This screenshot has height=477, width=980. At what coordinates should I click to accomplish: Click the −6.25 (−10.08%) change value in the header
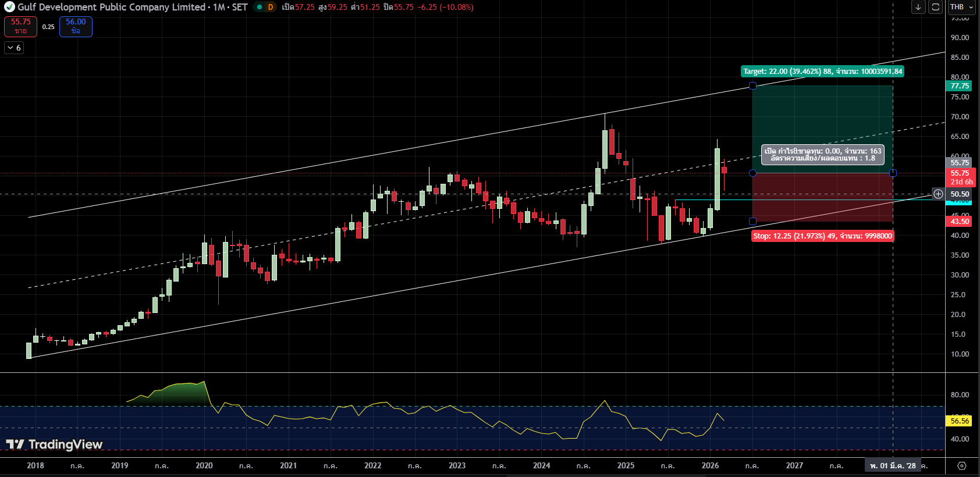445,7
